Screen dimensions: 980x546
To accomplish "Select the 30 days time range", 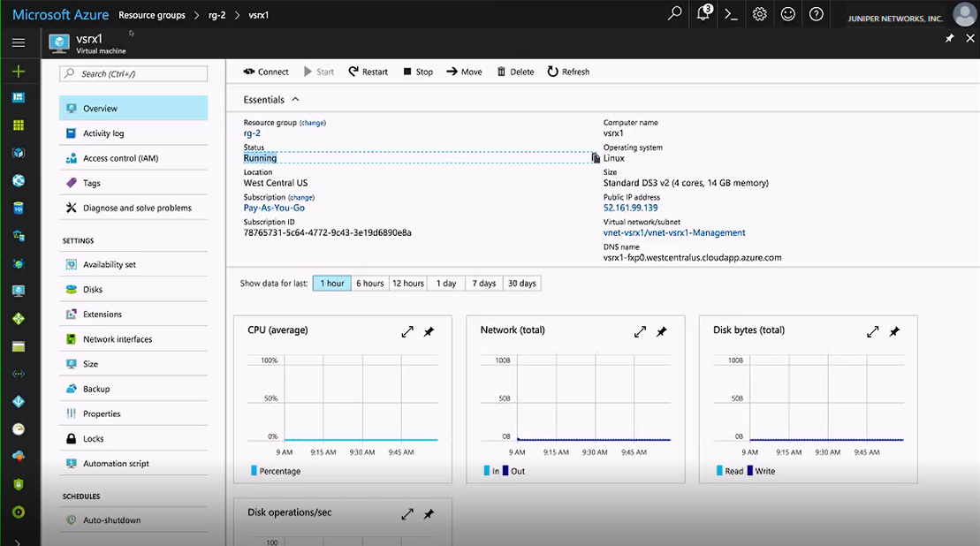I will [x=521, y=284].
